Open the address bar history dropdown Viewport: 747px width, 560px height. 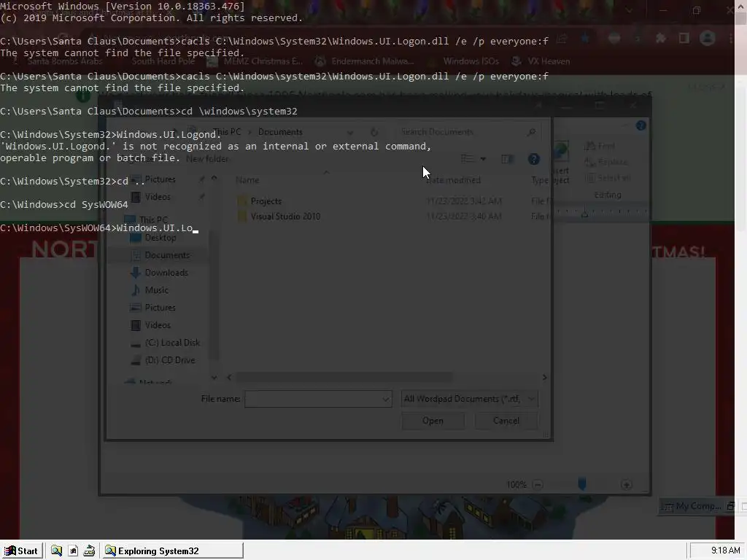(350, 132)
